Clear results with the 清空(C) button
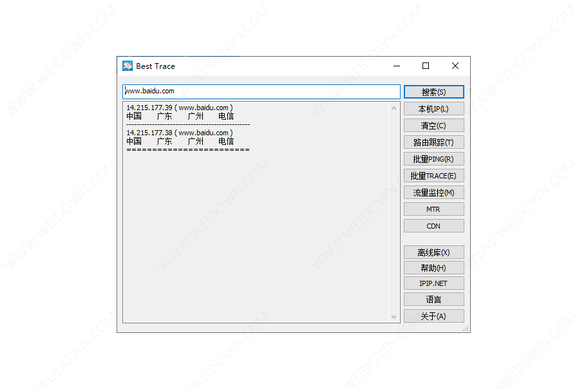The height and width of the screenshot is (389, 588). tap(433, 126)
